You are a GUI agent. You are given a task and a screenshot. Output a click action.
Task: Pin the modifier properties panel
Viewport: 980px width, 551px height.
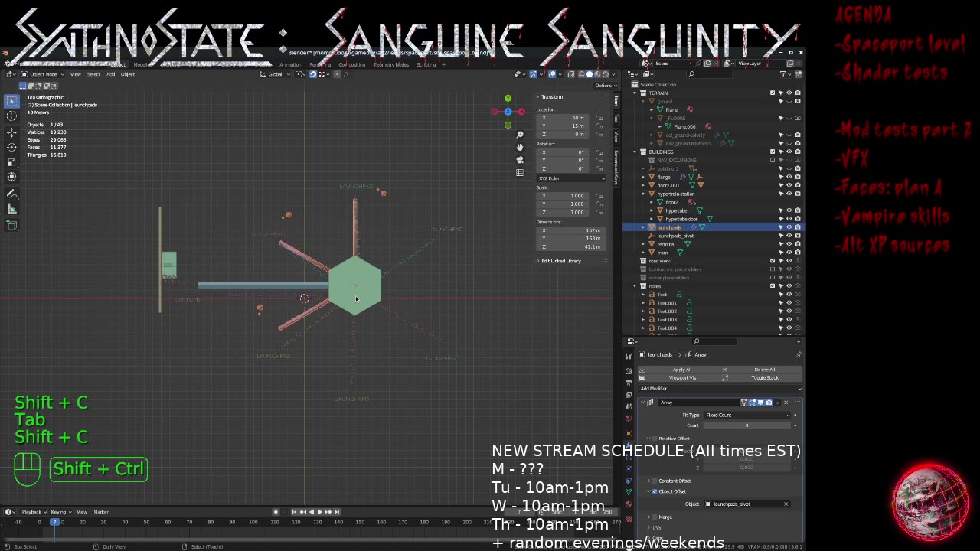coord(799,354)
